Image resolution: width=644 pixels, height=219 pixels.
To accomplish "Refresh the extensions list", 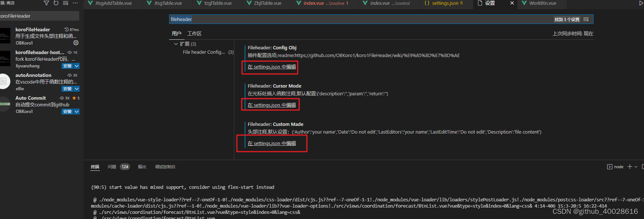I will tap(56, 3).
